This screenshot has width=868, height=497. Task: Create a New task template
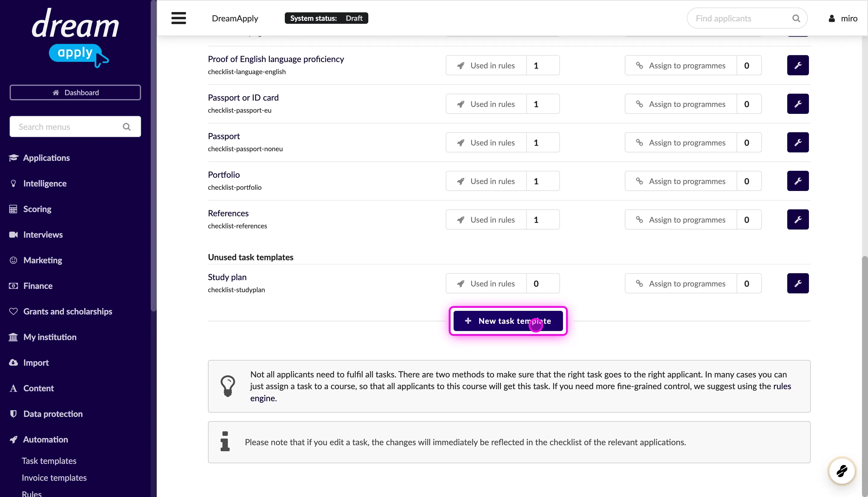(508, 321)
